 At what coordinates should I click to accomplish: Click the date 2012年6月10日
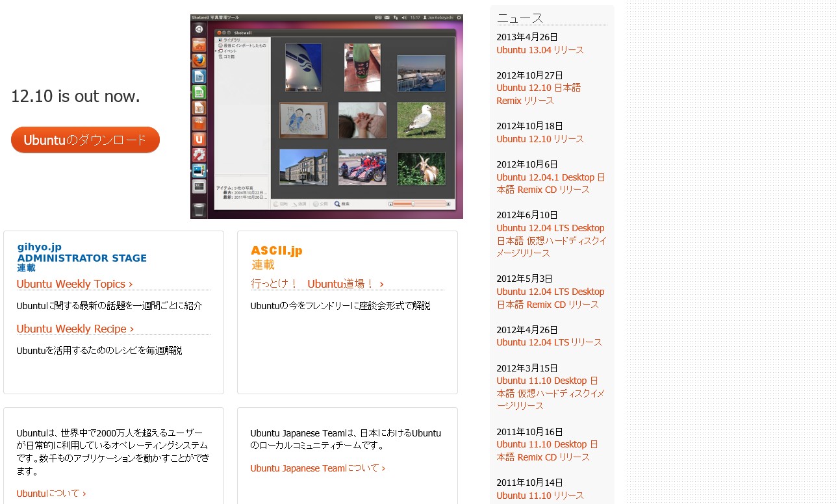527,215
